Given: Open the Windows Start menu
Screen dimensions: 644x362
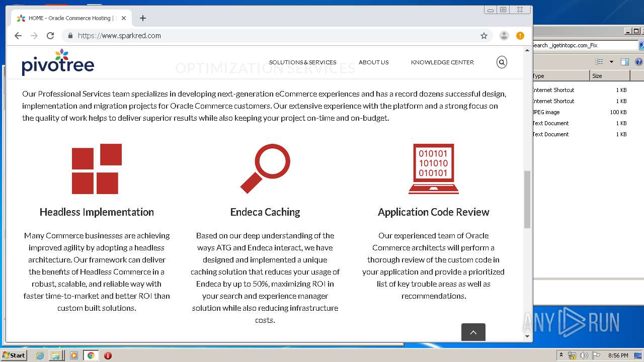Looking at the screenshot, I should click(x=14, y=355).
